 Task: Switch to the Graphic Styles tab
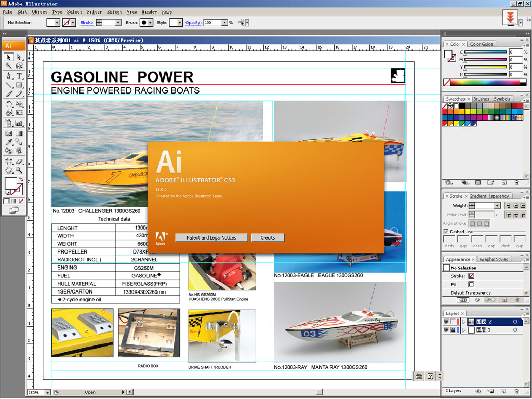[x=494, y=259]
